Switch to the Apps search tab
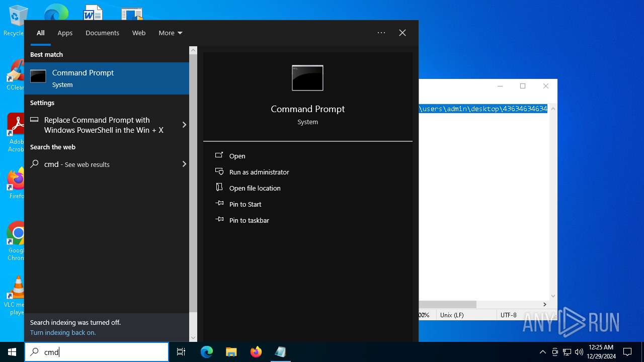Image resolution: width=644 pixels, height=362 pixels. coord(65,33)
